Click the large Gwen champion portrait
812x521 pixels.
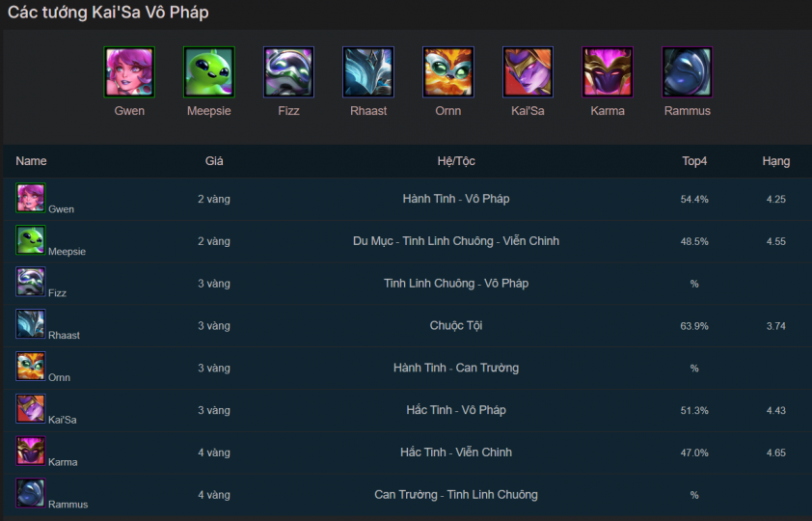pos(129,72)
